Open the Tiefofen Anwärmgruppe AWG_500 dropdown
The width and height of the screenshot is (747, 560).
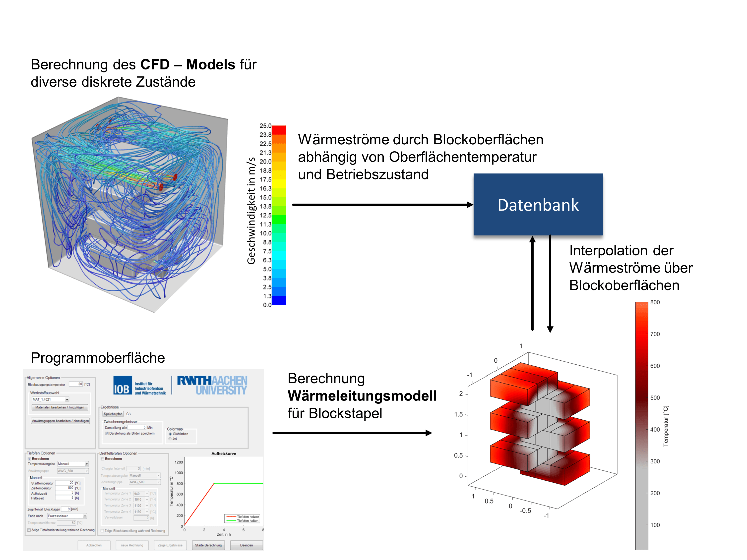(73, 471)
